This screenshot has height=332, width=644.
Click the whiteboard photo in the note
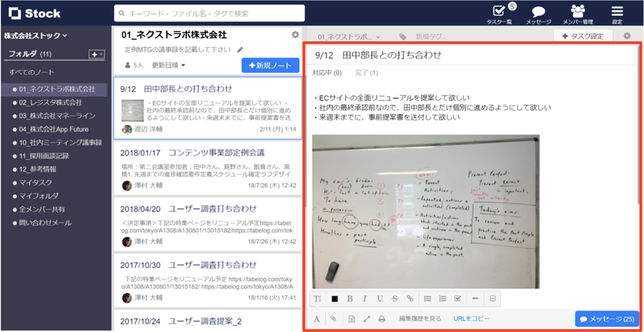click(x=426, y=212)
